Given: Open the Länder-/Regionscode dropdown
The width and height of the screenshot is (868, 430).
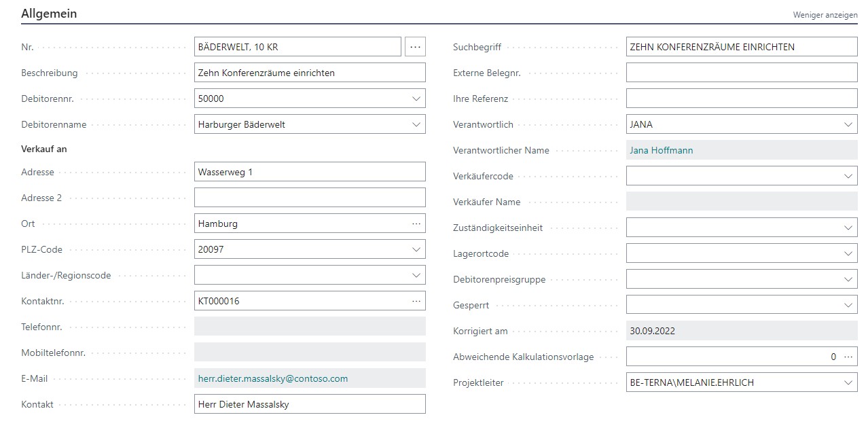Looking at the screenshot, I should [416, 275].
